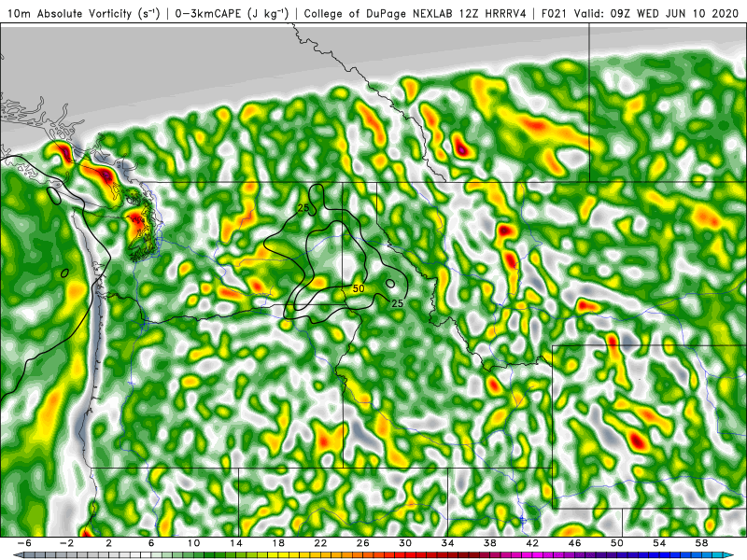The width and height of the screenshot is (747, 560).
Task: Click the '54' colorbar label
Action: point(659,543)
